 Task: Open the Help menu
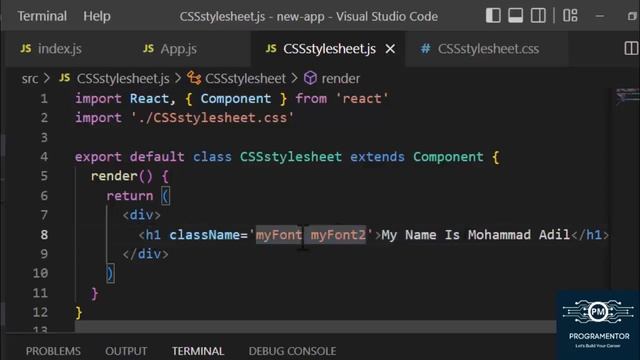[97, 16]
